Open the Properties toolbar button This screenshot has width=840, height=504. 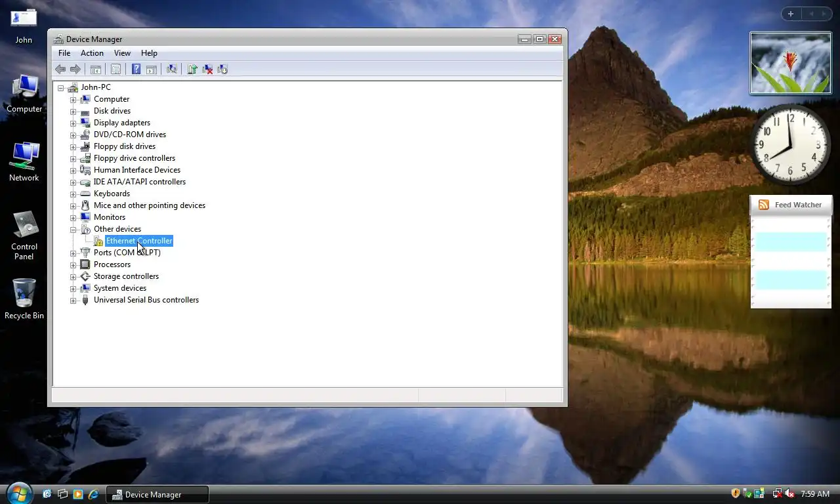(x=116, y=69)
